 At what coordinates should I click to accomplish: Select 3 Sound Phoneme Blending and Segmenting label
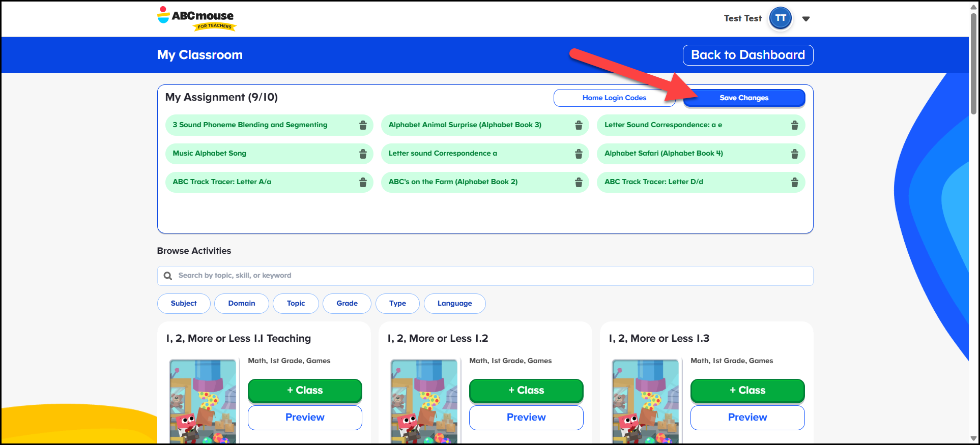click(x=250, y=125)
